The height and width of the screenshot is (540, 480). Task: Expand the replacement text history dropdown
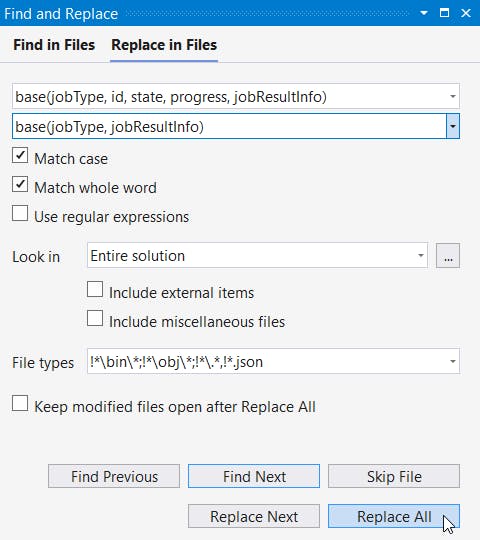click(453, 126)
